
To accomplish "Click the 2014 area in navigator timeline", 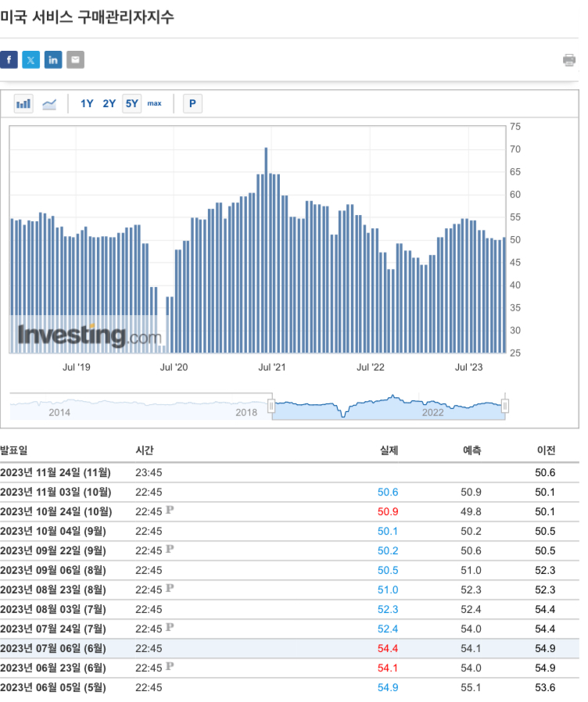I will pos(59,412).
